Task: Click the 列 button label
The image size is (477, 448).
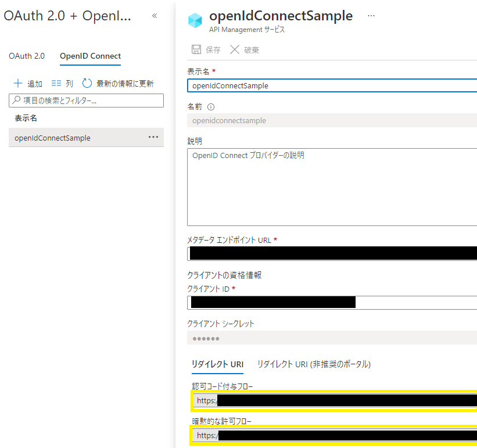Action: 69,84
